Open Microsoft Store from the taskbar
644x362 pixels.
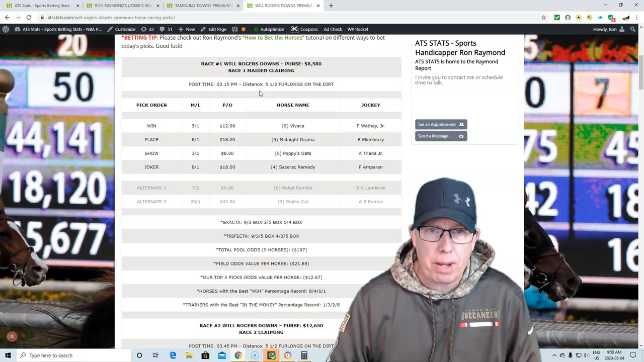[205, 355]
